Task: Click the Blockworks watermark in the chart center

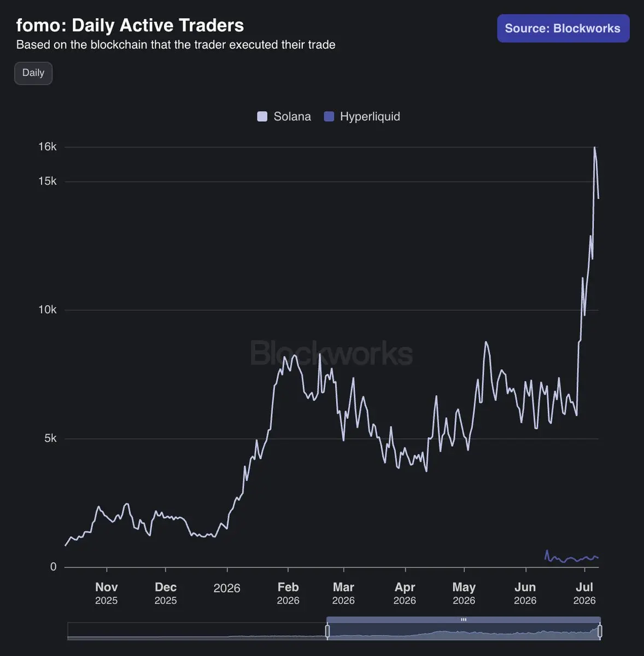Action: pos(332,353)
